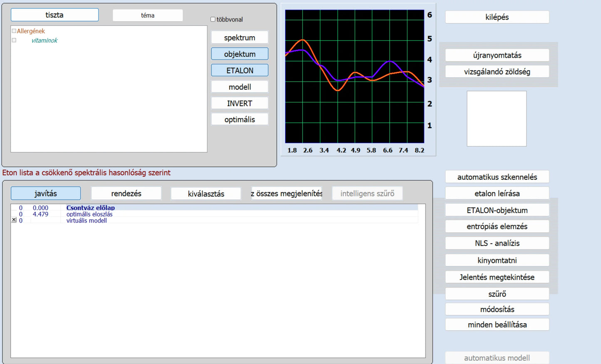Uncheck the virtuális modell row marker
Image resolution: width=601 pixels, height=364 pixels.
click(14, 220)
